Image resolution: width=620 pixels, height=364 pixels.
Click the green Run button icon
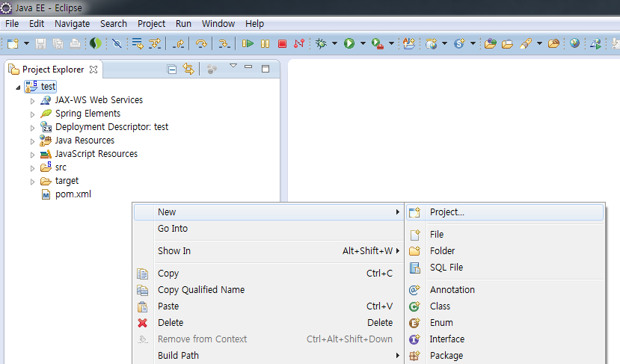pyautogui.click(x=349, y=43)
